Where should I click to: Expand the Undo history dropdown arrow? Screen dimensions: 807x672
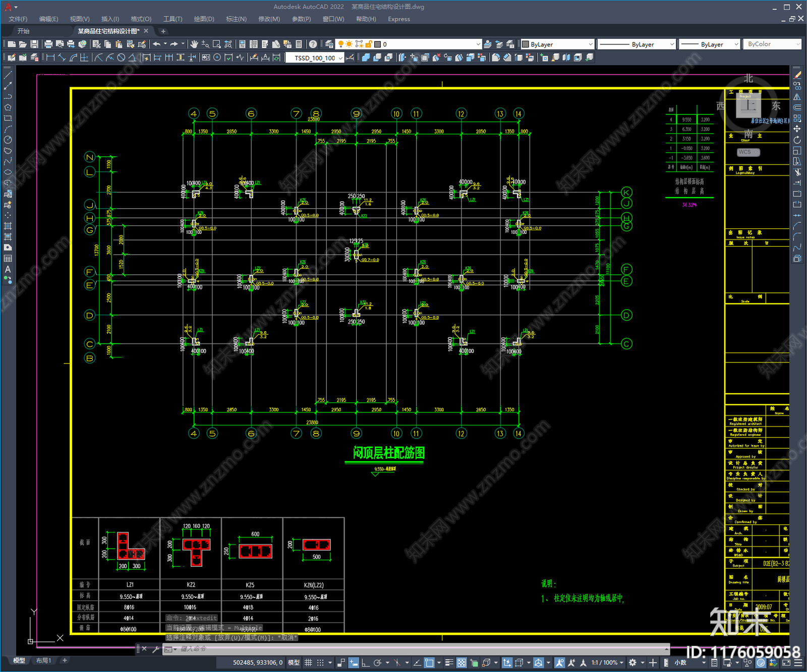point(165,44)
